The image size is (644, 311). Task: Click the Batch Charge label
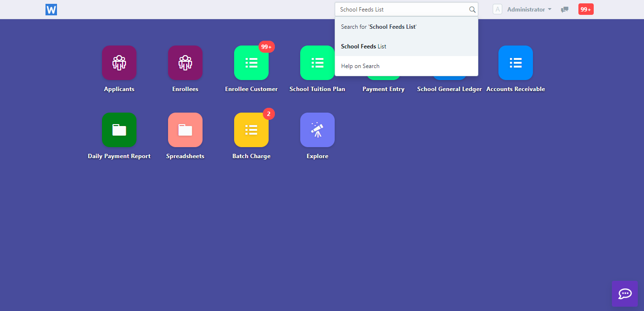[251, 156]
